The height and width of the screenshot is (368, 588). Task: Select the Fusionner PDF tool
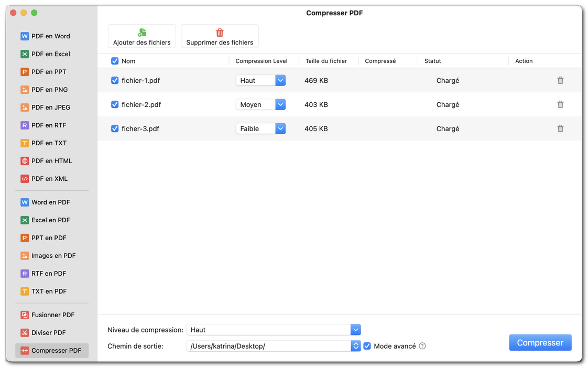click(x=24, y=315)
